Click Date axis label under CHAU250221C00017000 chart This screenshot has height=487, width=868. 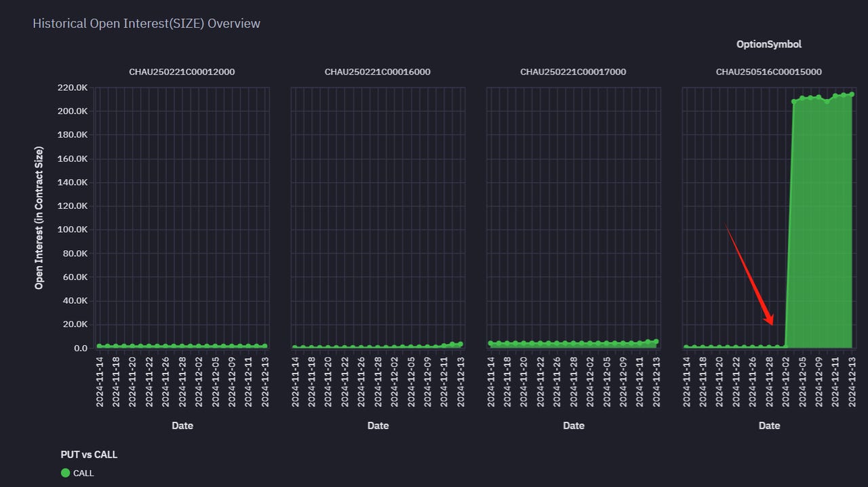click(x=573, y=426)
